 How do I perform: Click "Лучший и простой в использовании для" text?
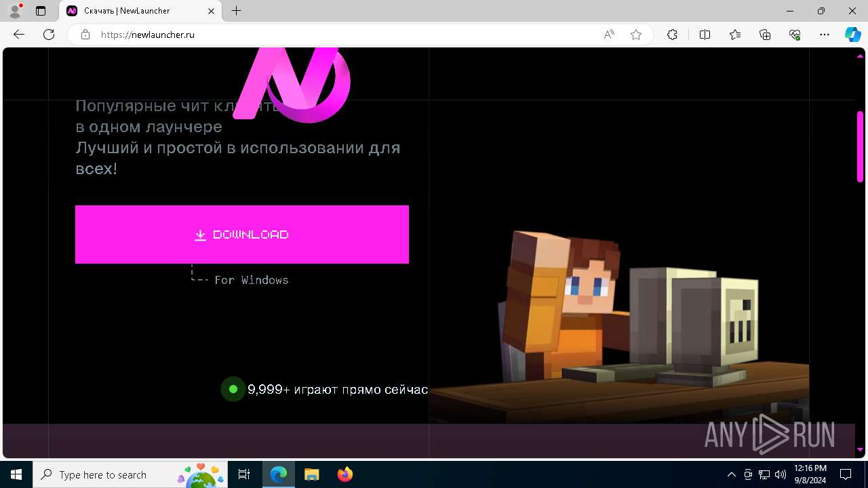tap(238, 148)
